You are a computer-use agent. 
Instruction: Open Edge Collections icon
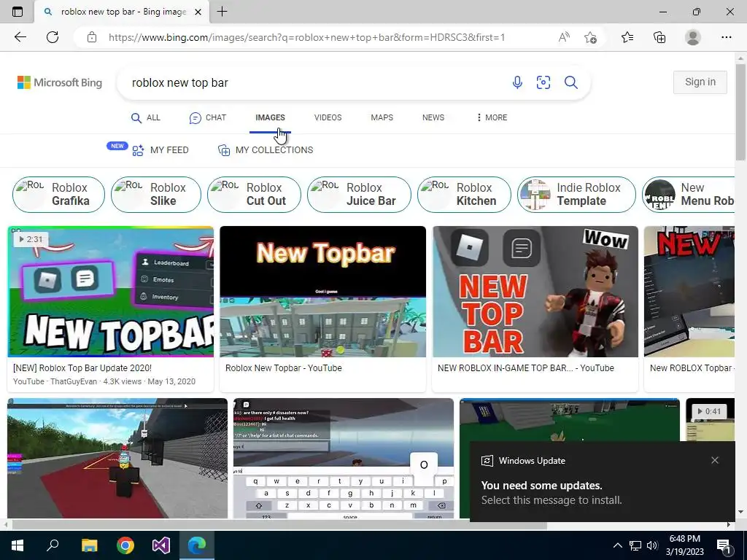pos(659,37)
